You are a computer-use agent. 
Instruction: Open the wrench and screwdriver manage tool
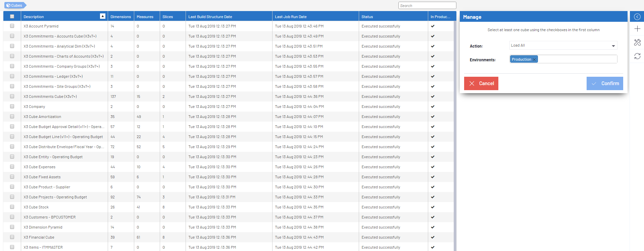[x=637, y=43]
